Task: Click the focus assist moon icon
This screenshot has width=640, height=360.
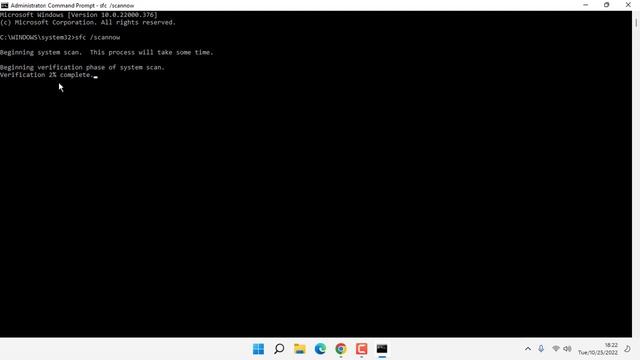Action: pyautogui.click(x=627, y=349)
